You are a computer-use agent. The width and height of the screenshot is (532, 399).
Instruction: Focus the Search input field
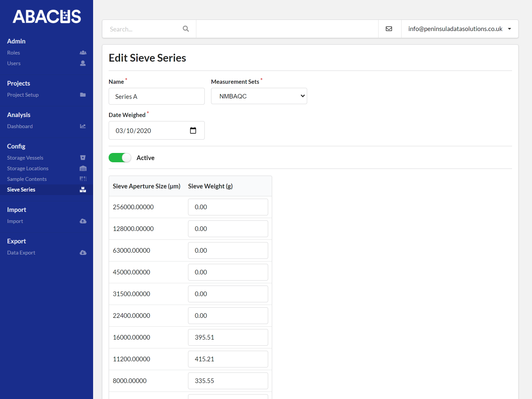pyautogui.click(x=149, y=29)
